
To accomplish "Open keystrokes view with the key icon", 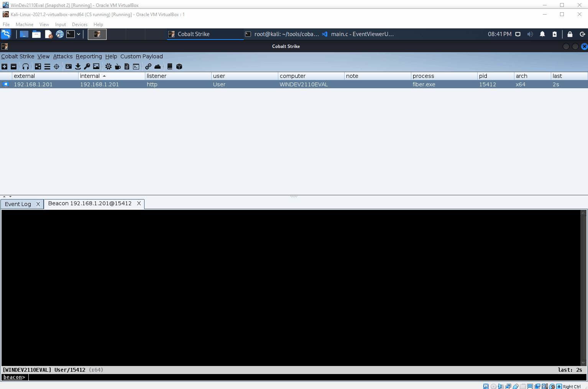I will [x=87, y=66].
